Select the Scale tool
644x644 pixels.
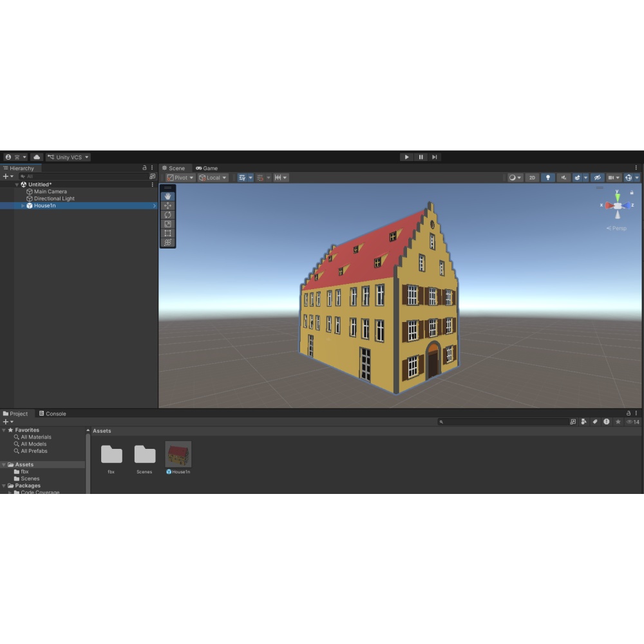(167, 224)
